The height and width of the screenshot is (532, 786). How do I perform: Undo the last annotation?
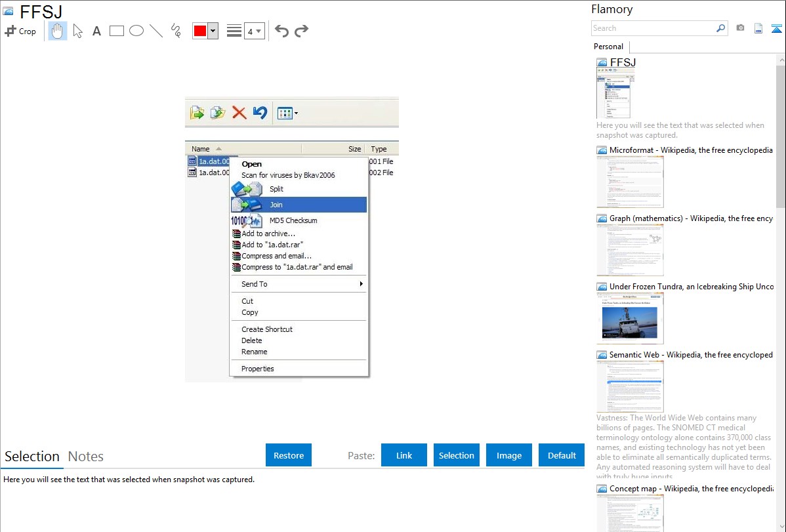pyautogui.click(x=281, y=31)
